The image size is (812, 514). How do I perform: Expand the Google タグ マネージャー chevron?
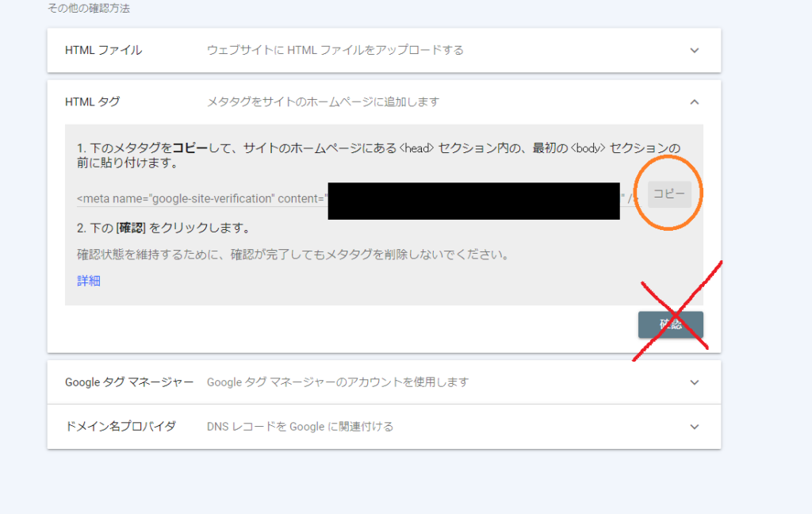tap(695, 382)
